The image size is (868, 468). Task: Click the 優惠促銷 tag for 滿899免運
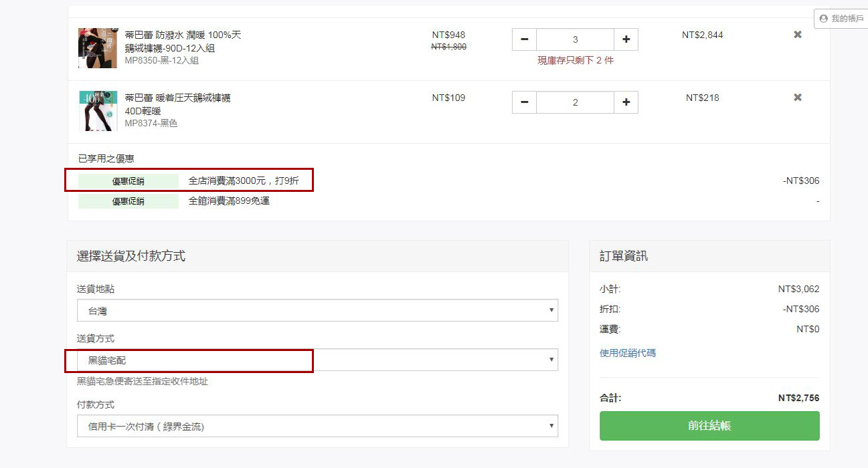click(128, 201)
